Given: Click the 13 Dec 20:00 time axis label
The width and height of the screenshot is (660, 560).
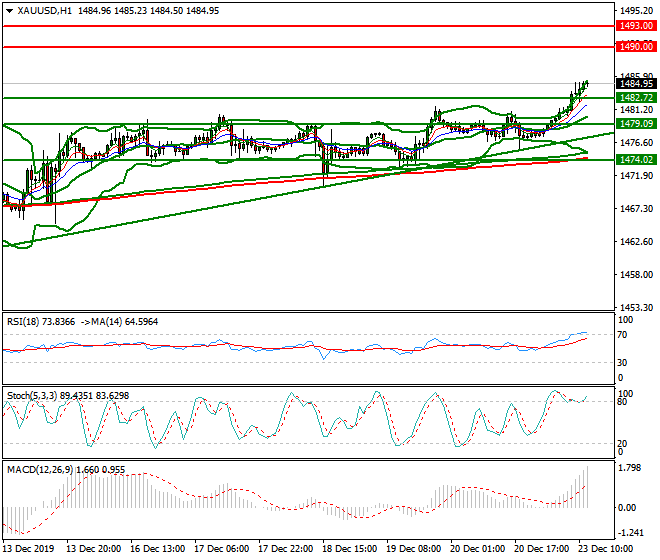Looking at the screenshot, I should [93, 549].
